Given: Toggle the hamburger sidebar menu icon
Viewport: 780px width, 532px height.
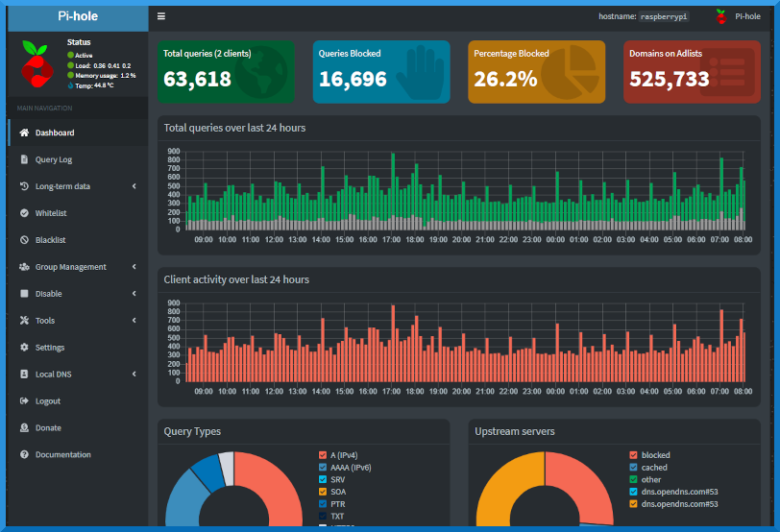Looking at the screenshot, I should [161, 16].
